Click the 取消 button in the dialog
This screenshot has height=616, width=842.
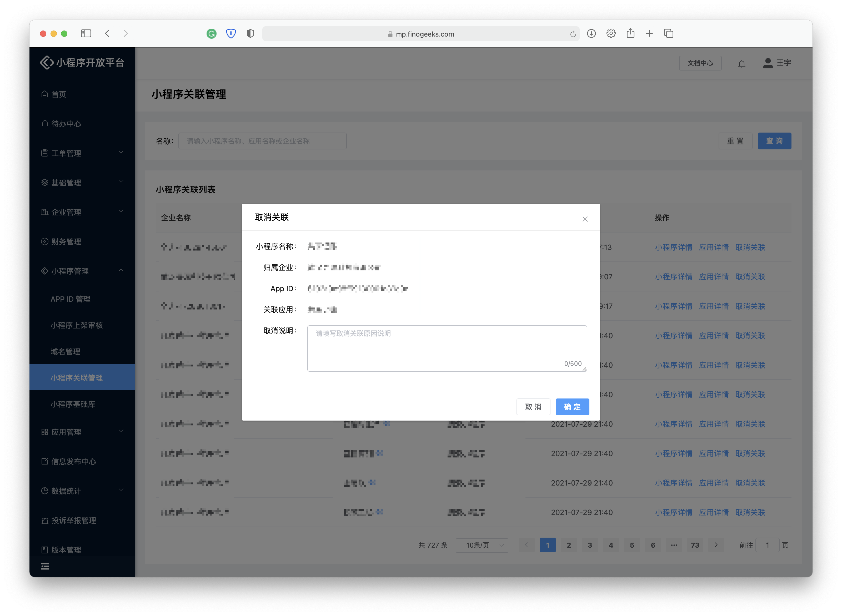pos(533,407)
